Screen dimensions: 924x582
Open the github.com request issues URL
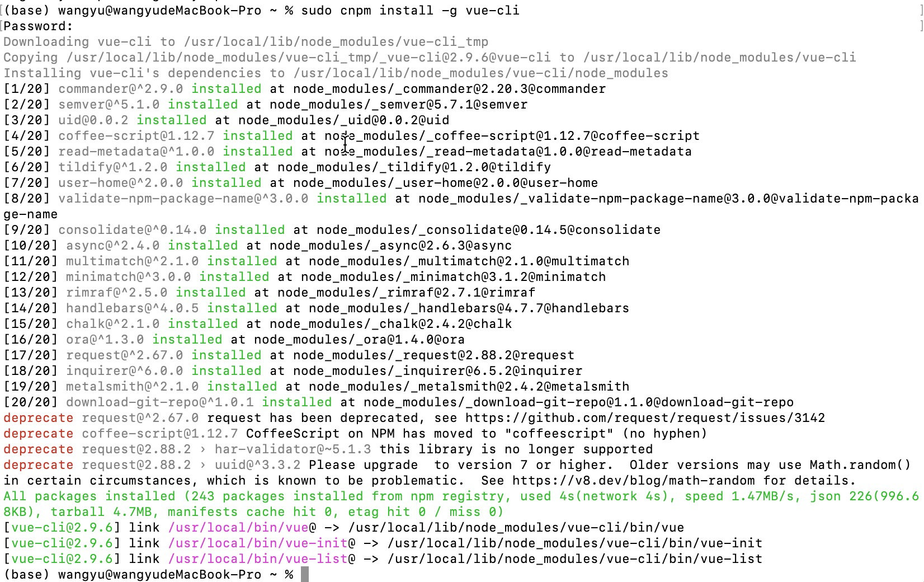[645, 418]
